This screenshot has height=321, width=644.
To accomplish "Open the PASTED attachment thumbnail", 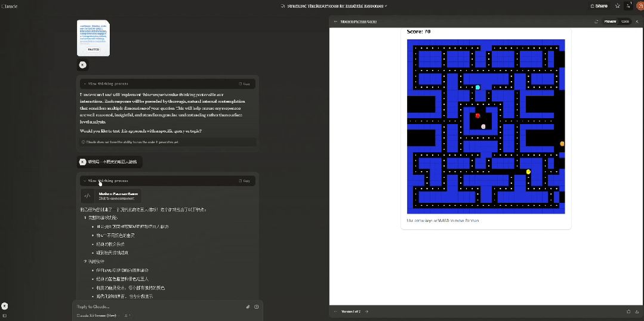I will click(x=93, y=38).
